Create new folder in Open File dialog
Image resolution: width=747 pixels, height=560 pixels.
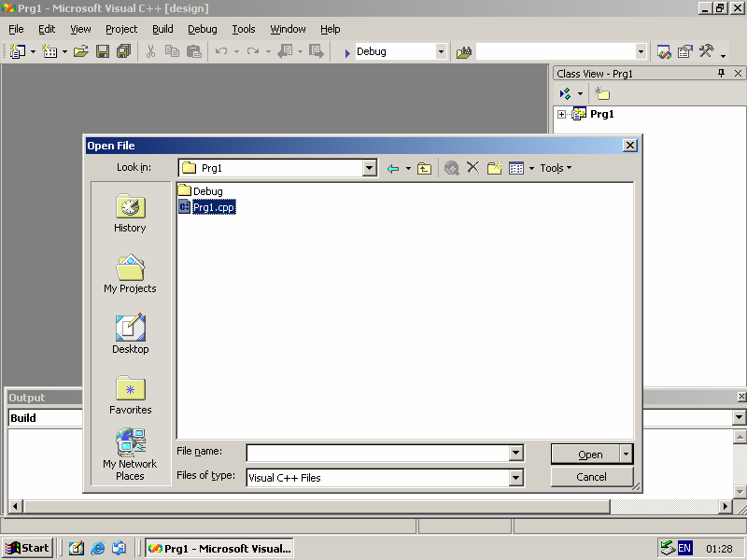495,168
